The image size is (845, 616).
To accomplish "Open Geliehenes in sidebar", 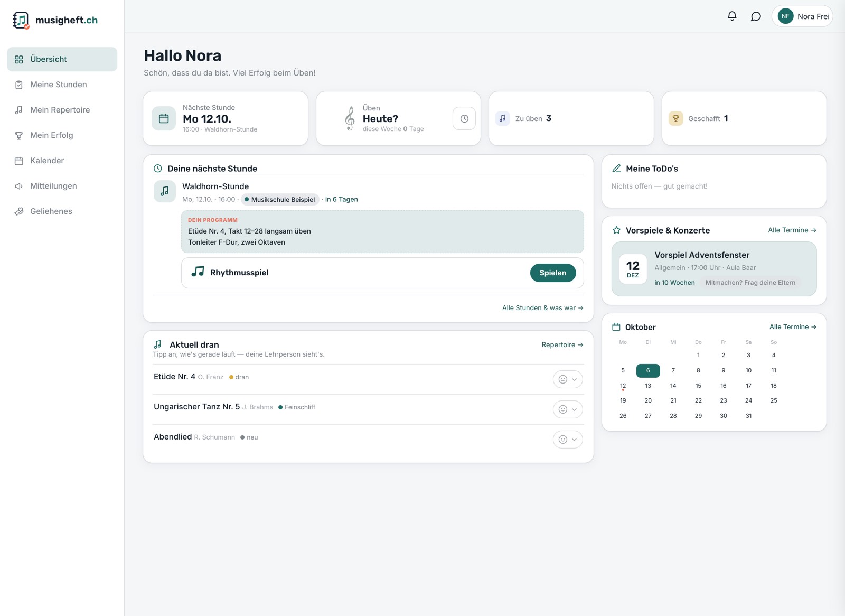I will click(x=62, y=211).
